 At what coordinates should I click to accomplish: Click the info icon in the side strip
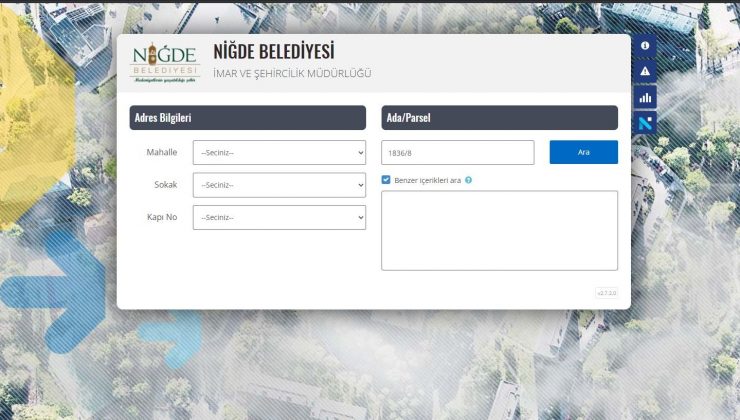coord(645,46)
